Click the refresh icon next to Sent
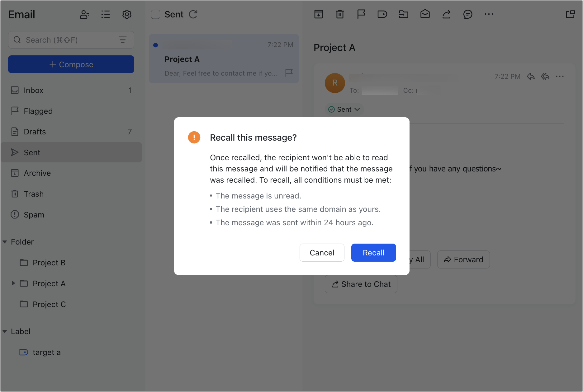The image size is (583, 392). point(193,15)
